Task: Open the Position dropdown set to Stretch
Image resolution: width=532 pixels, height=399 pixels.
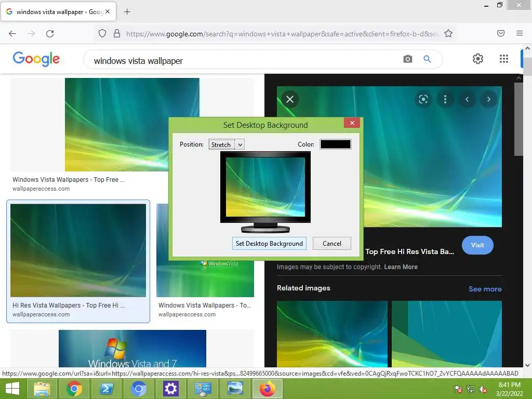Action: pyautogui.click(x=227, y=144)
